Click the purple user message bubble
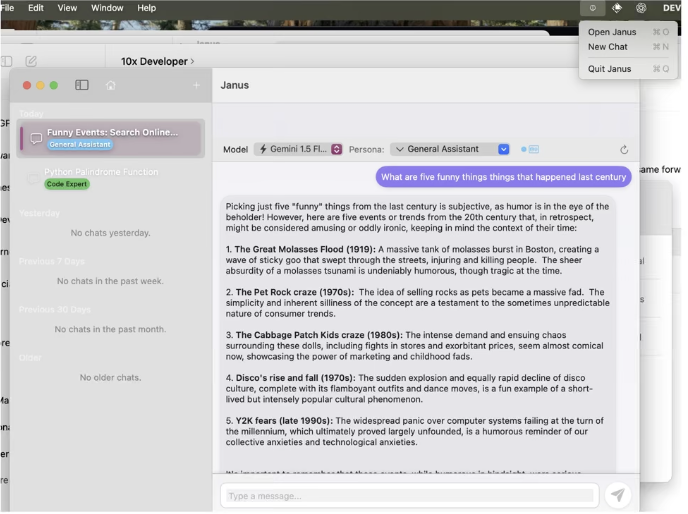Image resolution: width=688 pixels, height=514 pixels. pyautogui.click(x=503, y=177)
